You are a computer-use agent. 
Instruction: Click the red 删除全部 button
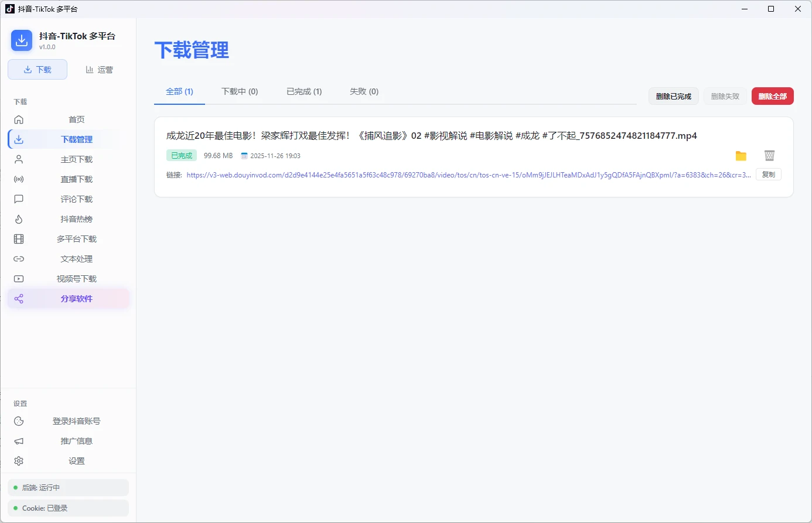(x=773, y=96)
